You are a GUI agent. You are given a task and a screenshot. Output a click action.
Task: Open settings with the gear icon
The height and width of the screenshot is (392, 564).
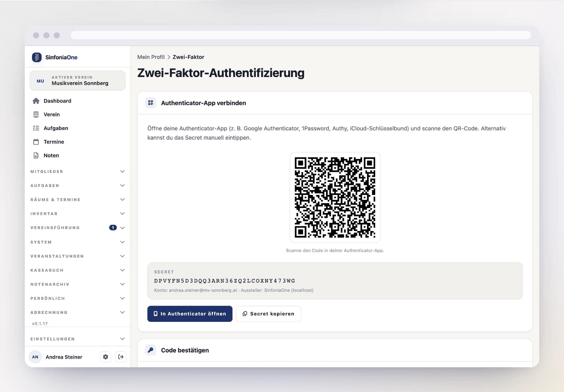tap(106, 357)
